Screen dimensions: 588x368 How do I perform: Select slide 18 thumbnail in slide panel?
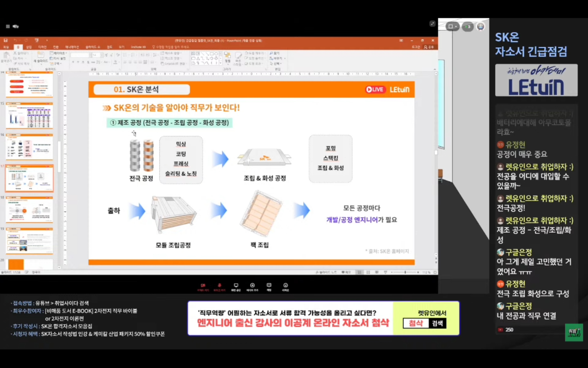[29, 210]
